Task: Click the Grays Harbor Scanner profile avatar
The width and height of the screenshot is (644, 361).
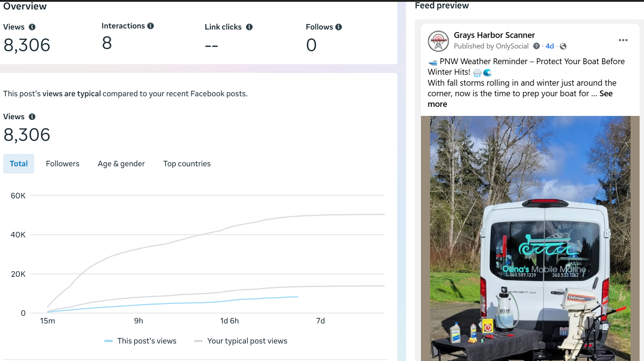Action: pyautogui.click(x=438, y=41)
